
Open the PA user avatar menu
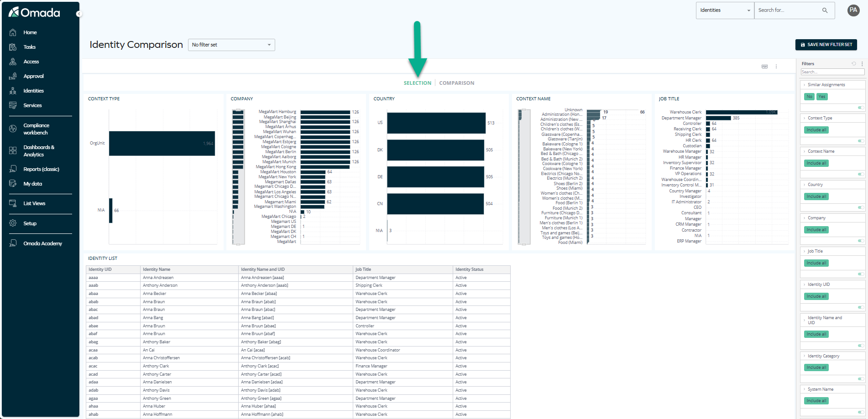pos(853,10)
